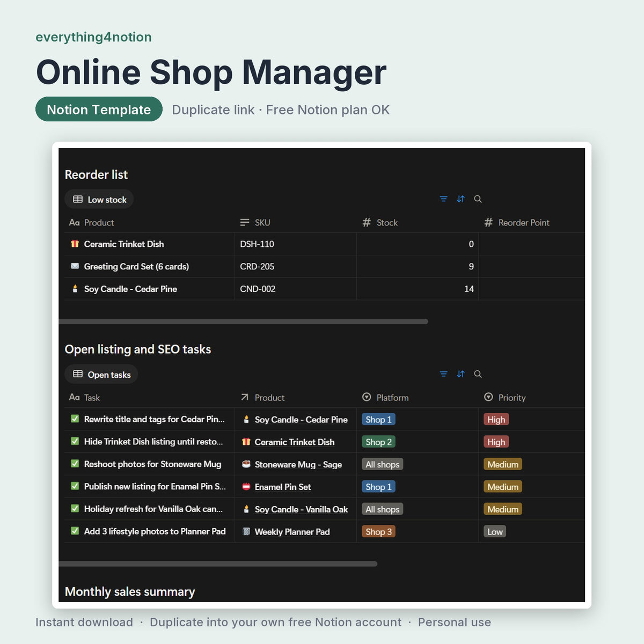Open filter icon in Reorder list
Image resolution: width=644 pixels, height=644 pixels.
pyautogui.click(x=443, y=199)
